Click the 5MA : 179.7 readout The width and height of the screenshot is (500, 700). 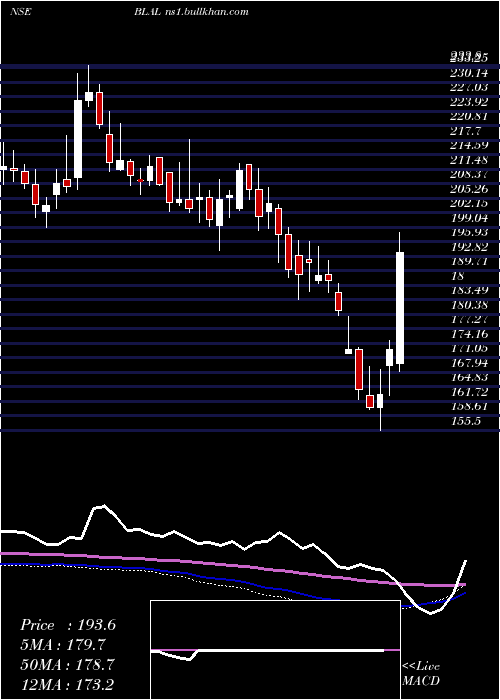[63, 645]
